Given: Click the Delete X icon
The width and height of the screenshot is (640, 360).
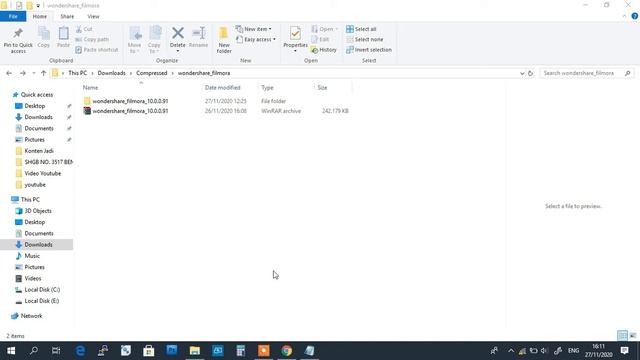Looking at the screenshot, I should [178, 33].
